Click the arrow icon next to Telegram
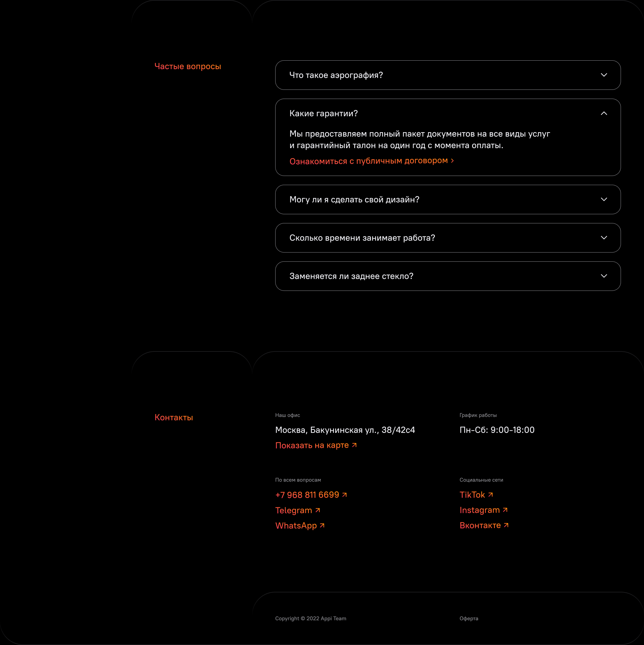Image resolution: width=644 pixels, height=645 pixels. [x=318, y=510]
